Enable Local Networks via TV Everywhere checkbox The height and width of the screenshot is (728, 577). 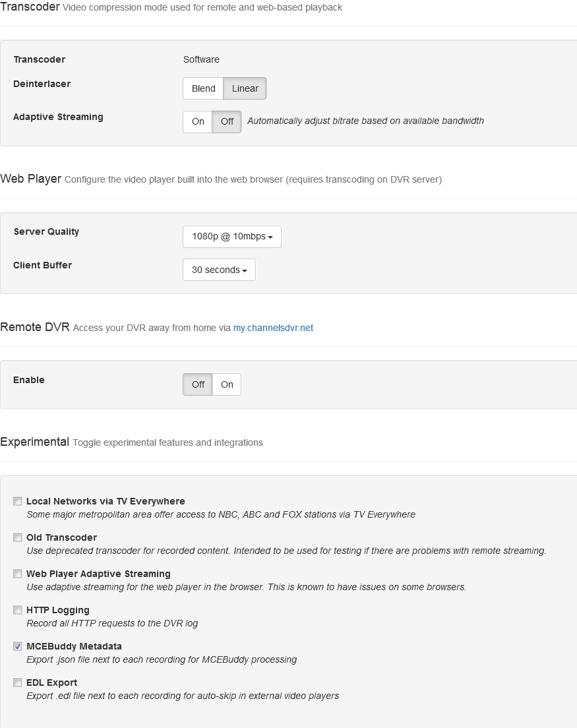point(18,501)
